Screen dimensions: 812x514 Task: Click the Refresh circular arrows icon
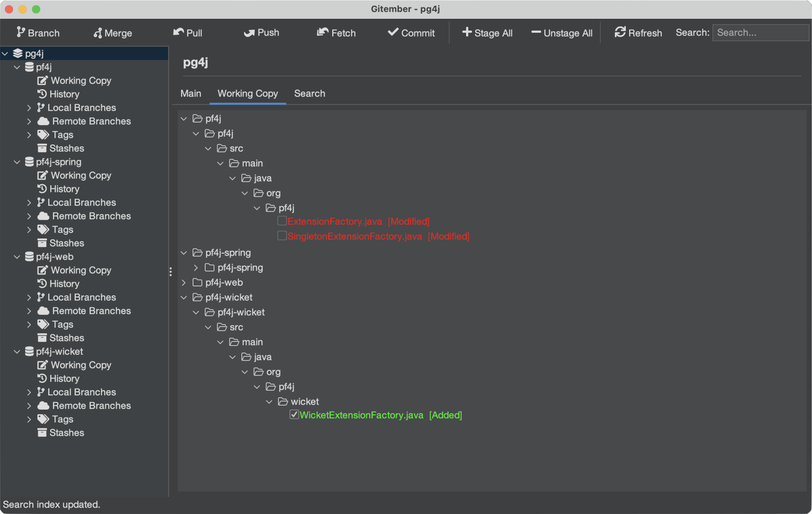click(620, 33)
